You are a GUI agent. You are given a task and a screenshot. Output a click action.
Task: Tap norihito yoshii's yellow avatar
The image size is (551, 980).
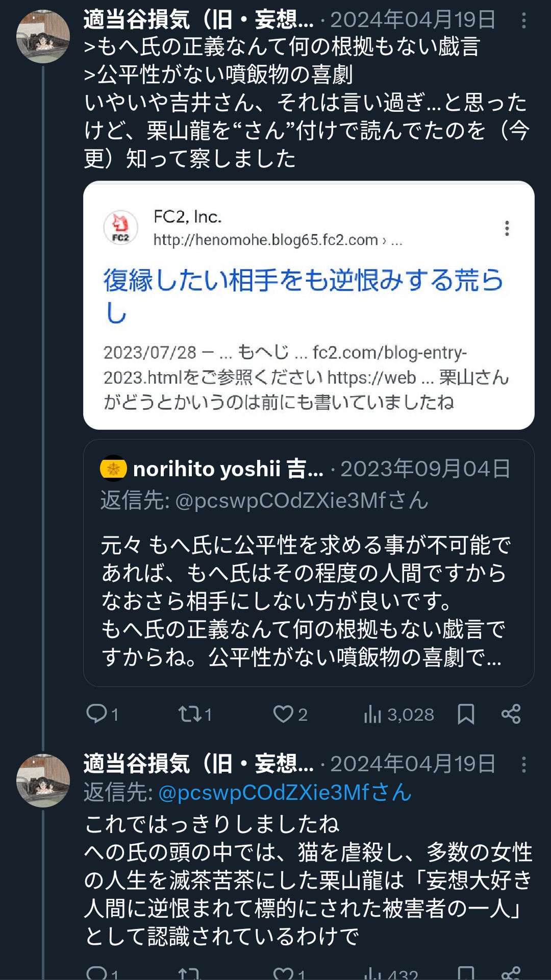(113, 468)
